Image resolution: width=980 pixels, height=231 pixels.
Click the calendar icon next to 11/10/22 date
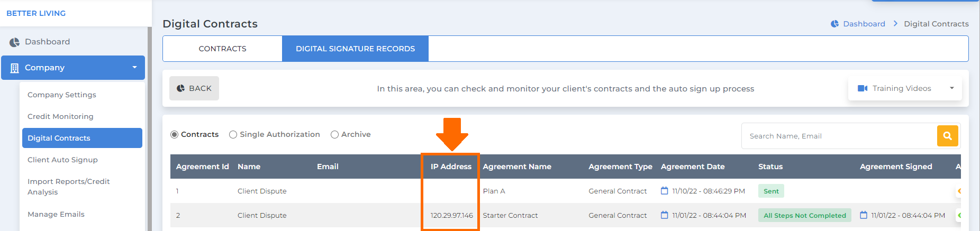[x=665, y=191]
